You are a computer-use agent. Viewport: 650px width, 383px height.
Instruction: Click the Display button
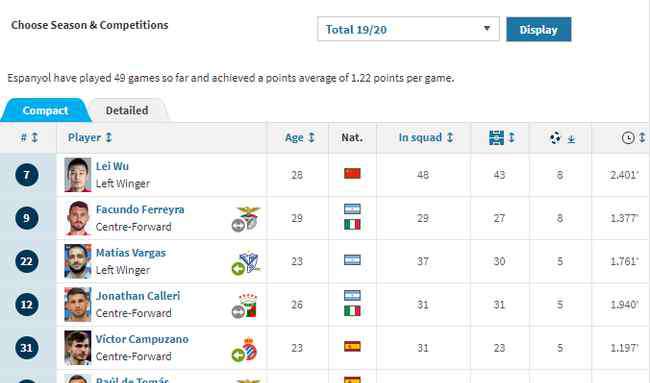(x=538, y=29)
